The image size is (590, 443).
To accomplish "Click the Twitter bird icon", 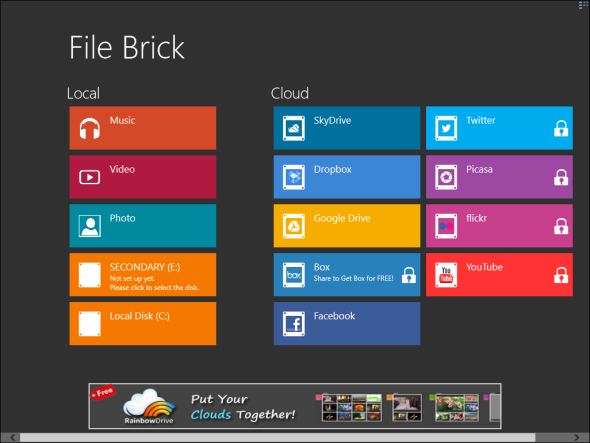I will pyautogui.click(x=446, y=128).
